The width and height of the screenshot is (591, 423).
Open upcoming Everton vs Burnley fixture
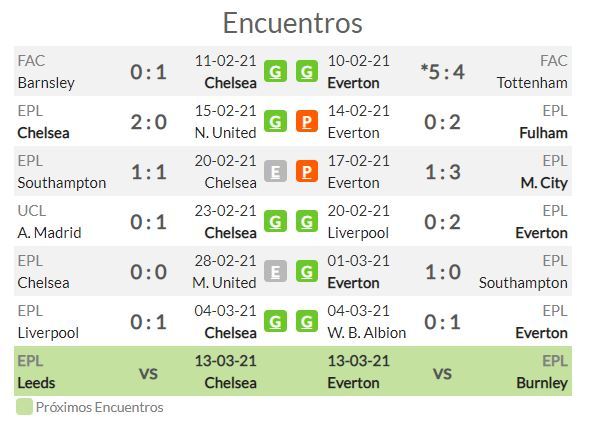pyautogui.click(x=448, y=371)
